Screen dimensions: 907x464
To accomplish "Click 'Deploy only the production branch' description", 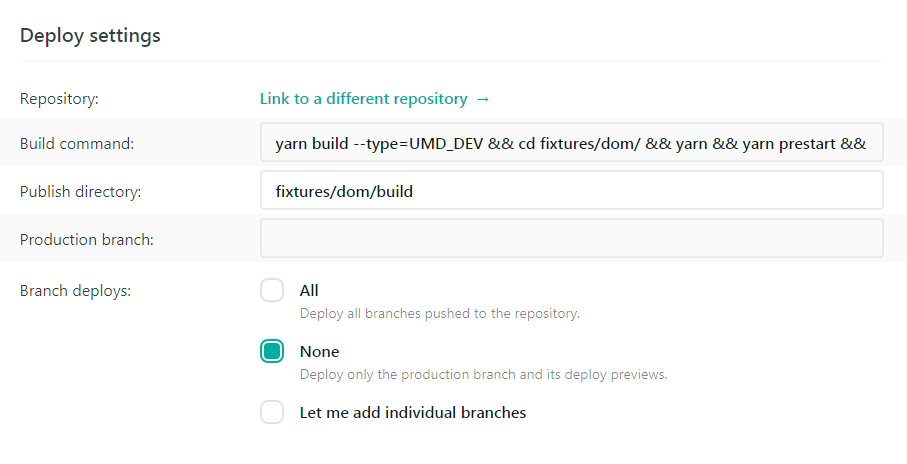I will pyautogui.click(x=482, y=375).
